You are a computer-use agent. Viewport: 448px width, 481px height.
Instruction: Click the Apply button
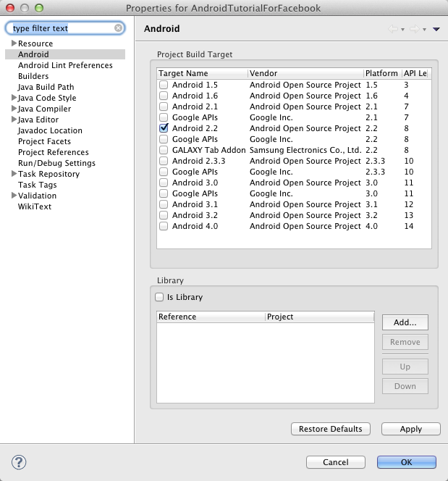[411, 429]
